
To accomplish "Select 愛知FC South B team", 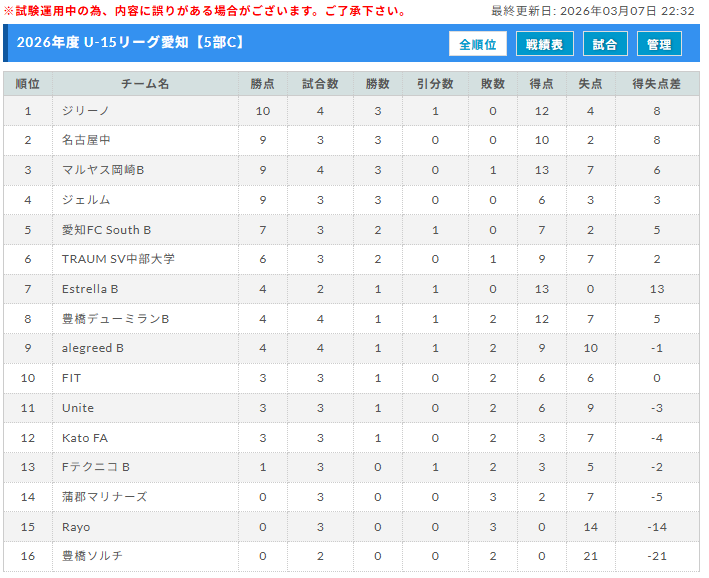I will [106, 230].
